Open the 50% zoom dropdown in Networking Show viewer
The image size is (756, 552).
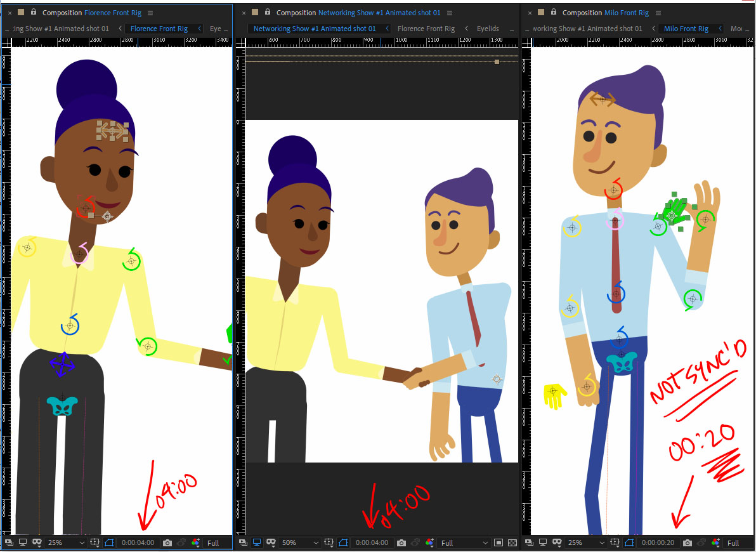coord(301,543)
